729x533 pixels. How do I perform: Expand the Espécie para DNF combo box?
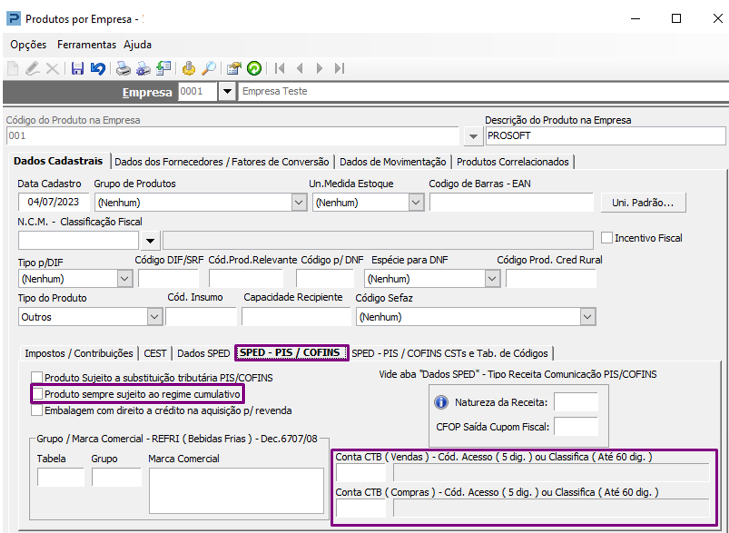pos(492,279)
